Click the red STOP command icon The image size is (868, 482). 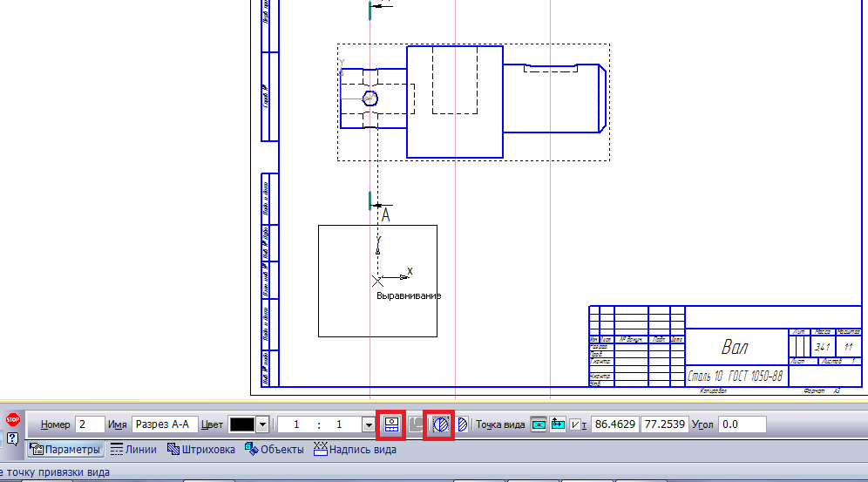click(x=13, y=419)
